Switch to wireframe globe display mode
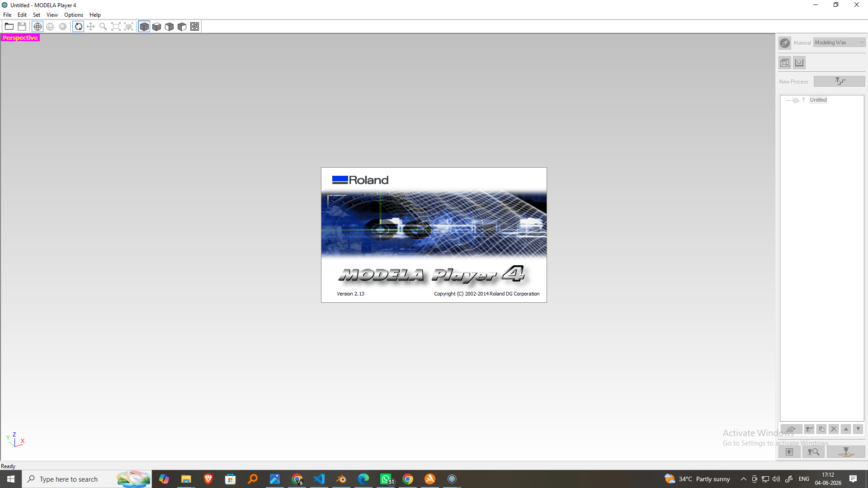 [x=38, y=27]
